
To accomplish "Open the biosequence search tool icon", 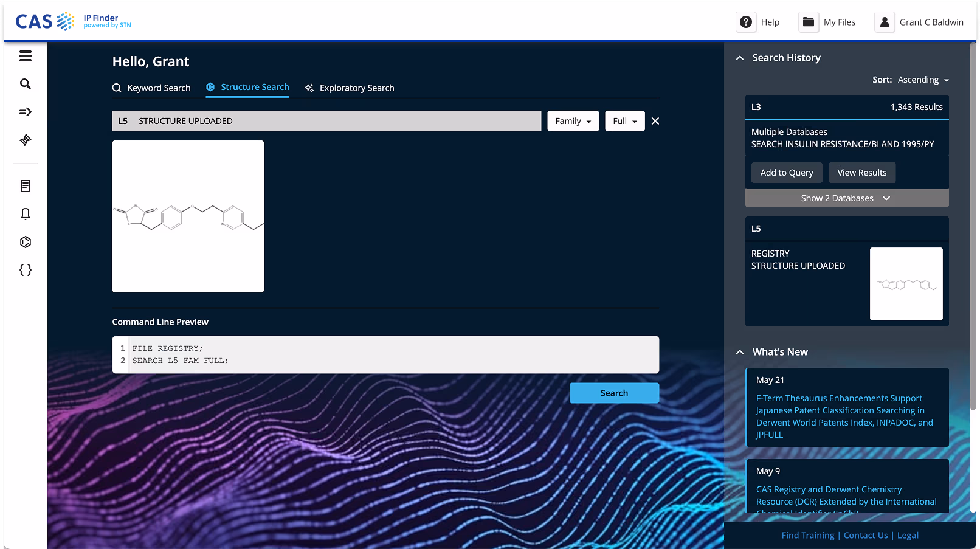I will tap(25, 139).
